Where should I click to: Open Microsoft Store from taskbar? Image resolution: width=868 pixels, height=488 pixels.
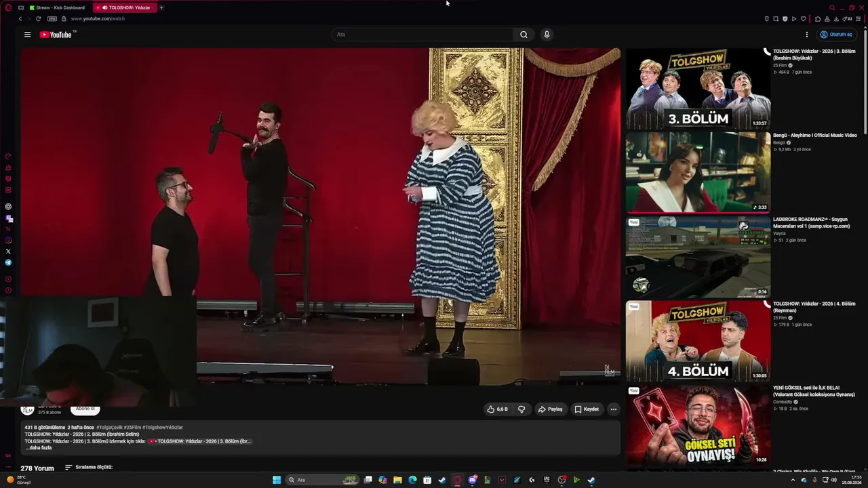pos(427,480)
